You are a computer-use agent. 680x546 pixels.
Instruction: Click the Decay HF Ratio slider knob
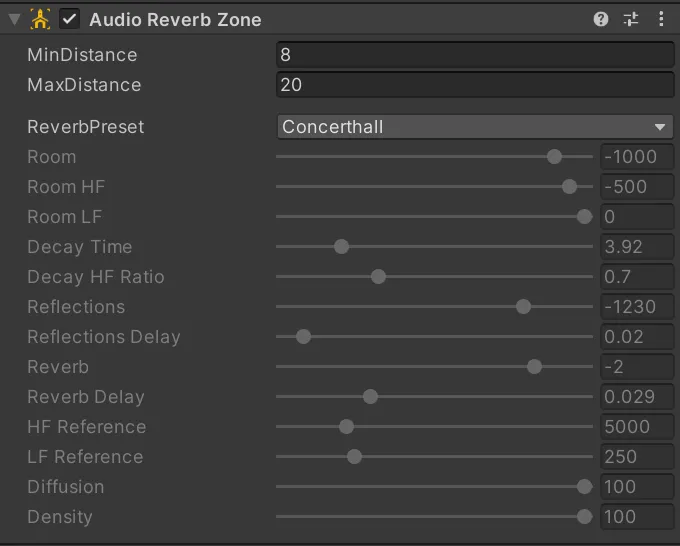click(378, 277)
